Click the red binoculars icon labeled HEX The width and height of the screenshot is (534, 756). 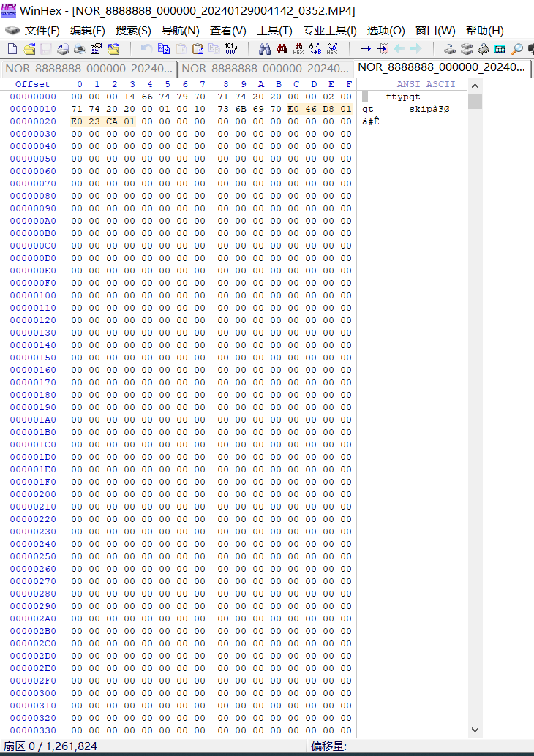coord(298,49)
